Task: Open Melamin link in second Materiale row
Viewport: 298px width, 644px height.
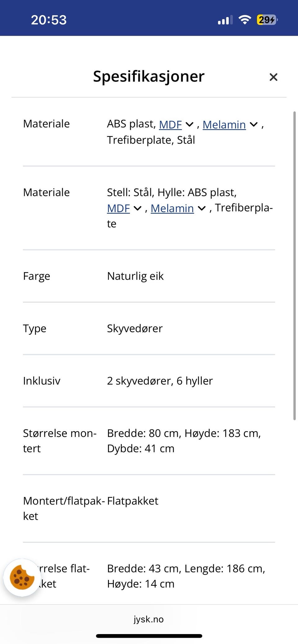Action: click(x=172, y=208)
